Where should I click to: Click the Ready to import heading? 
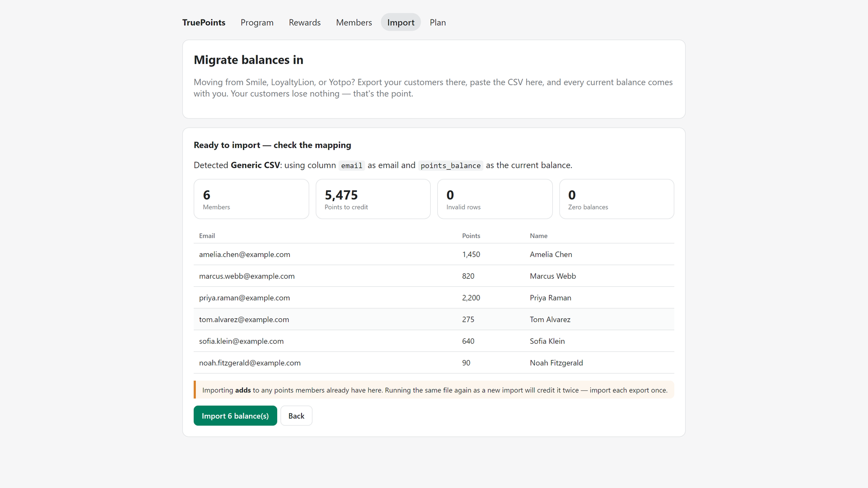point(272,145)
